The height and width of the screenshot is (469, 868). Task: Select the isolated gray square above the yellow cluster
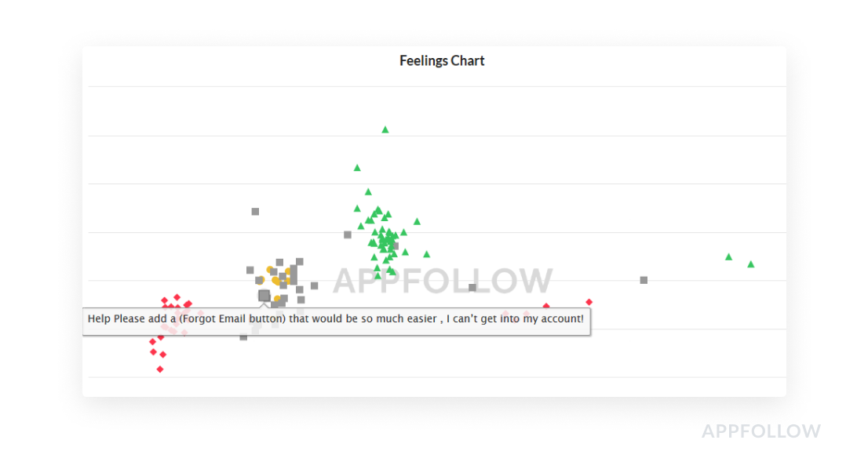point(255,212)
